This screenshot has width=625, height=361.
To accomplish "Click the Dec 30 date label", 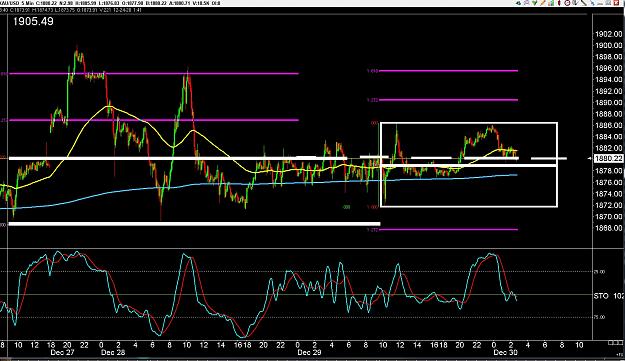I will pyautogui.click(x=505, y=352).
